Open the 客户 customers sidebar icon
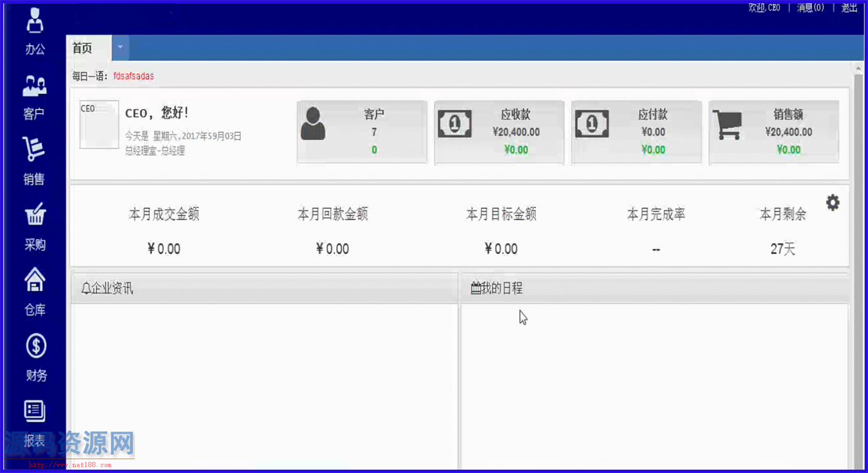Image resolution: width=868 pixels, height=473 pixels. click(x=35, y=86)
